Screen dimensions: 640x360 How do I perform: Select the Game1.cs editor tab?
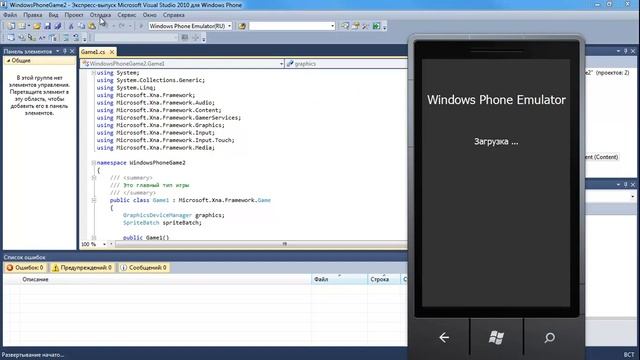tap(93, 52)
